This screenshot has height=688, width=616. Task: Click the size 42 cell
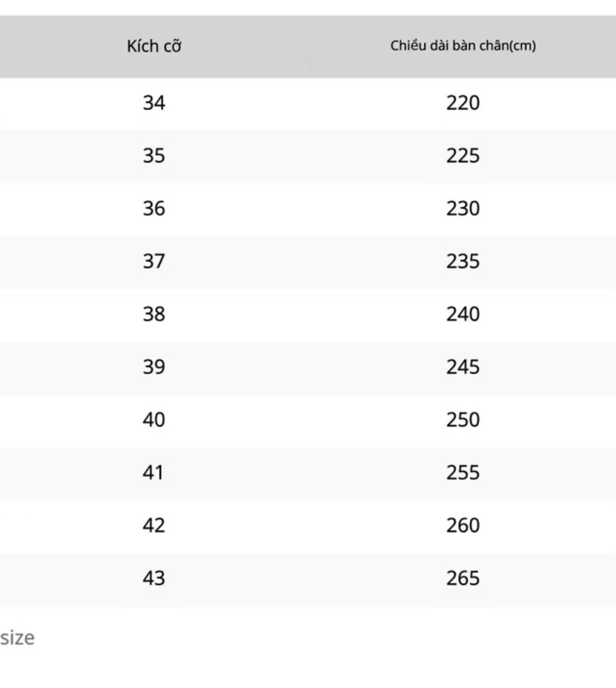point(154,525)
